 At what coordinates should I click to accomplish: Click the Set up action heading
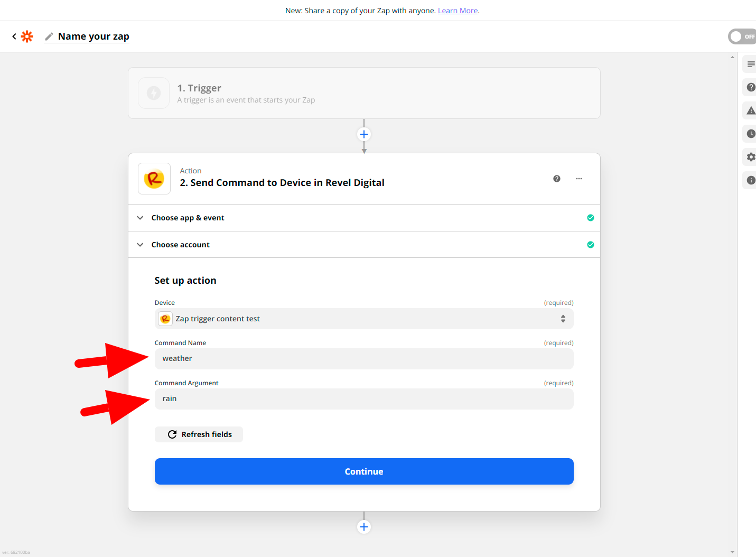point(185,281)
